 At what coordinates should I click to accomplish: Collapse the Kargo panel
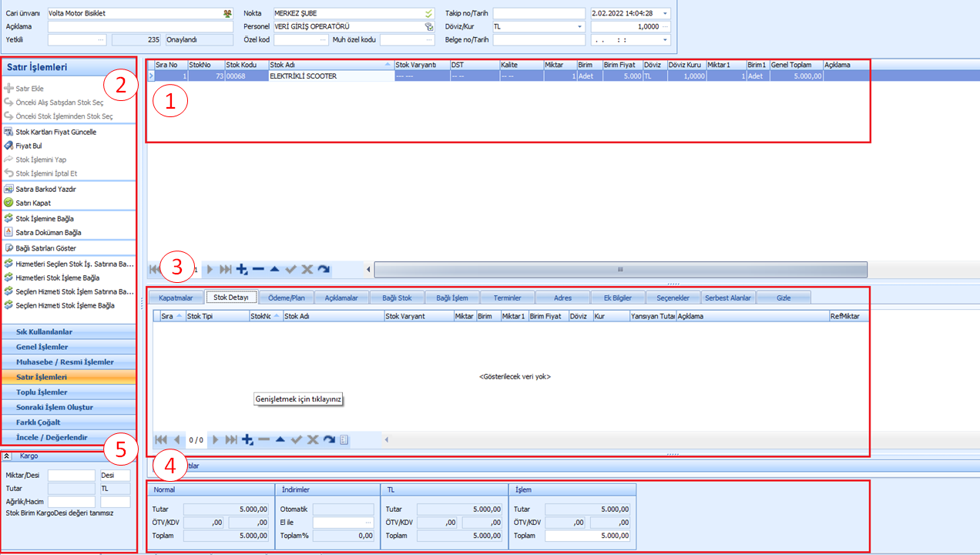point(7,456)
